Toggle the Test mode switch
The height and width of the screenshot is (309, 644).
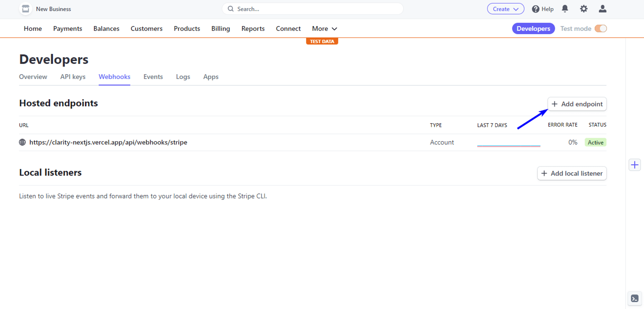pos(601,29)
